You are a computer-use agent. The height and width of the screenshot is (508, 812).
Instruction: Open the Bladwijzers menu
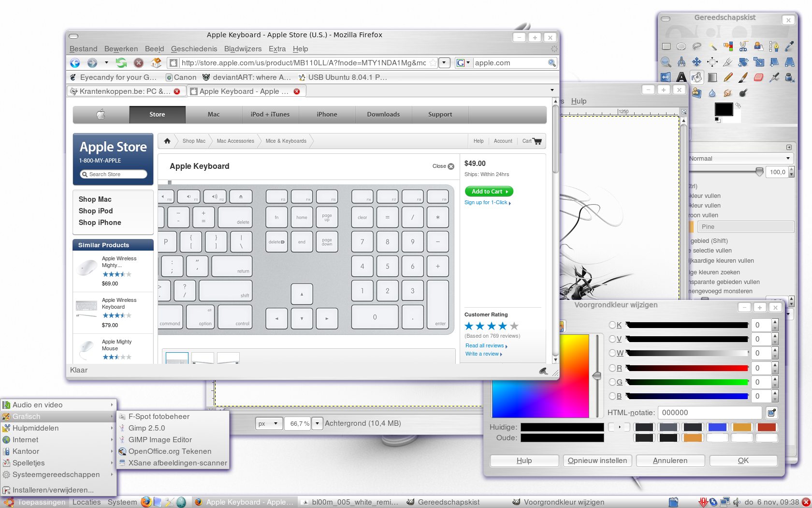[x=243, y=49]
